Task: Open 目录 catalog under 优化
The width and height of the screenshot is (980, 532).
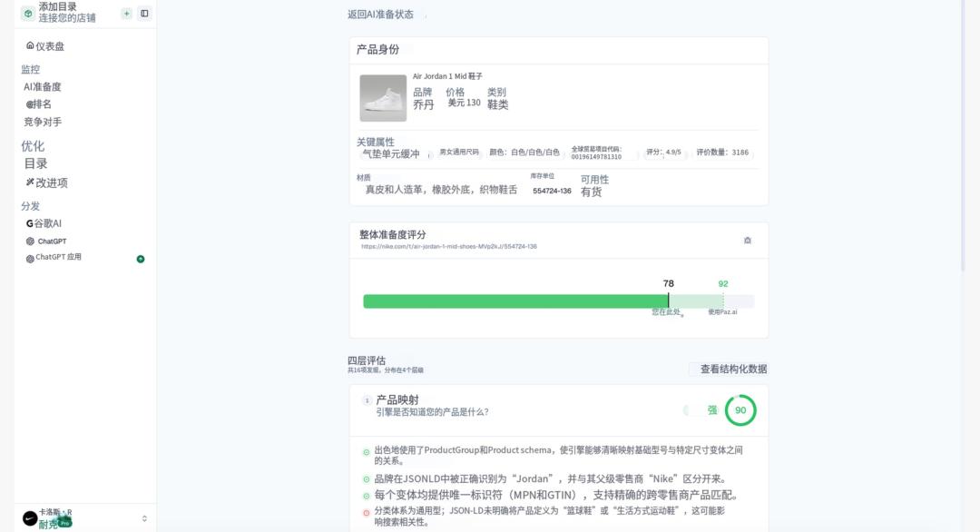Action: coord(35,163)
